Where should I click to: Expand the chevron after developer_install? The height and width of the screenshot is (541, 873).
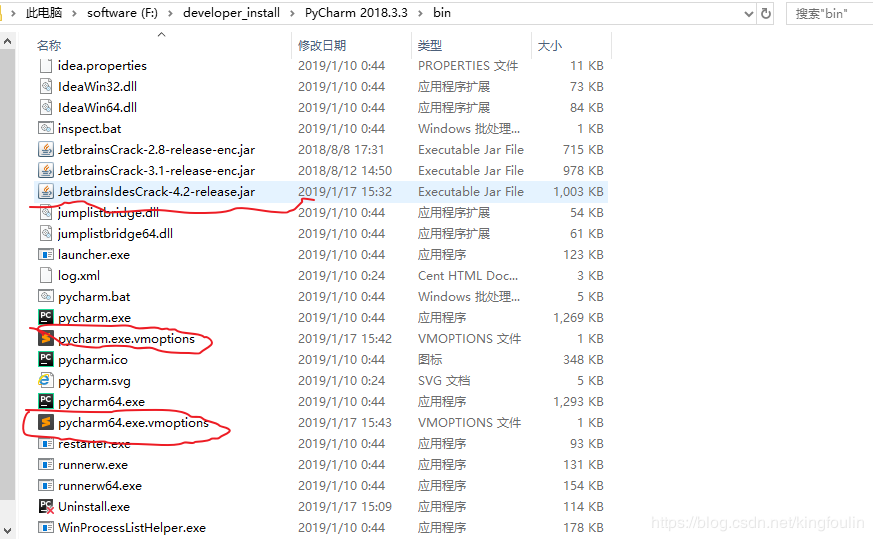point(292,13)
